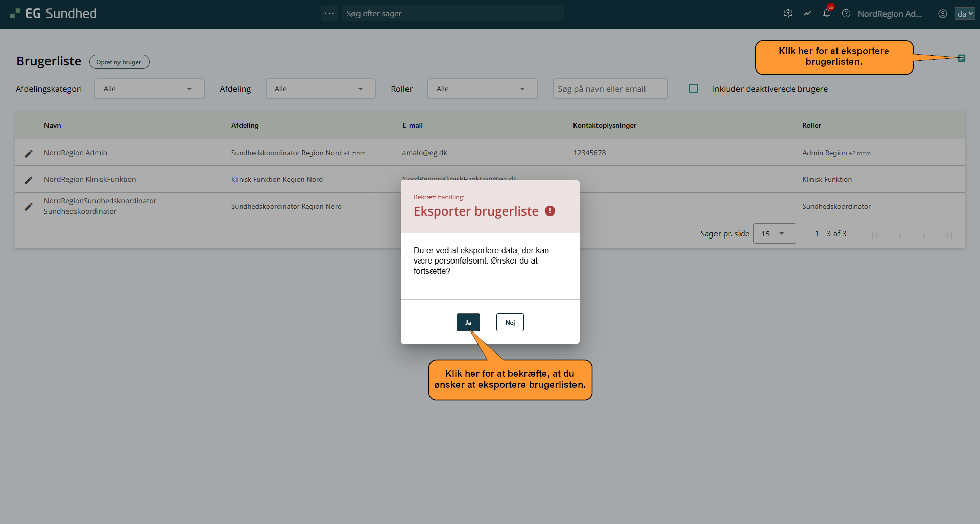Click the Brugerliste page heading
980x524 pixels.
click(x=49, y=61)
